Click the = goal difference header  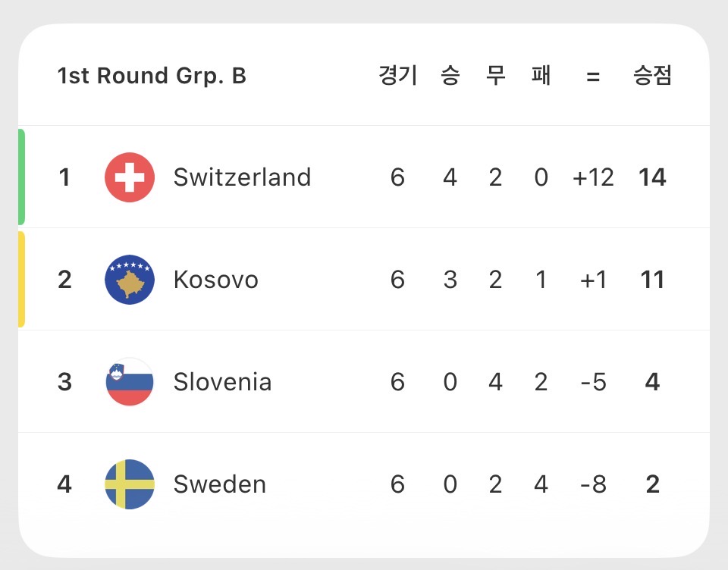click(593, 77)
